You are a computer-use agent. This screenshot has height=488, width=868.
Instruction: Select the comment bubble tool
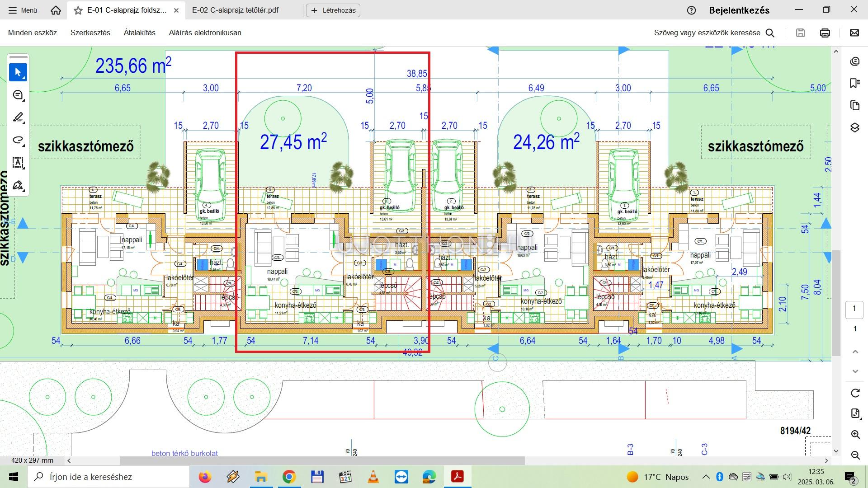click(18, 95)
